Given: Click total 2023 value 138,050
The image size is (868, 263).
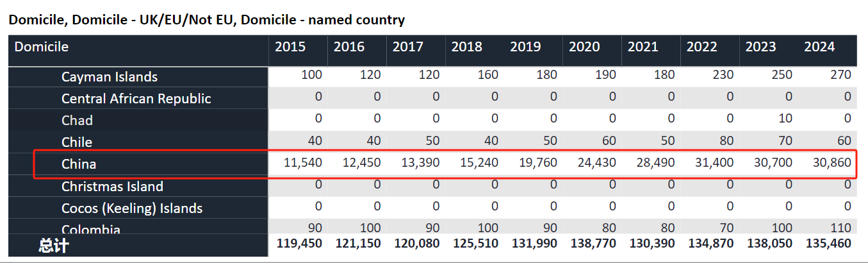Looking at the screenshot, I should coord(769,244).
